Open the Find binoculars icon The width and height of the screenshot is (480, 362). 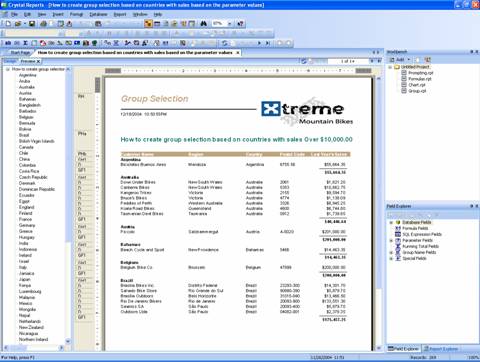[204, 24]
